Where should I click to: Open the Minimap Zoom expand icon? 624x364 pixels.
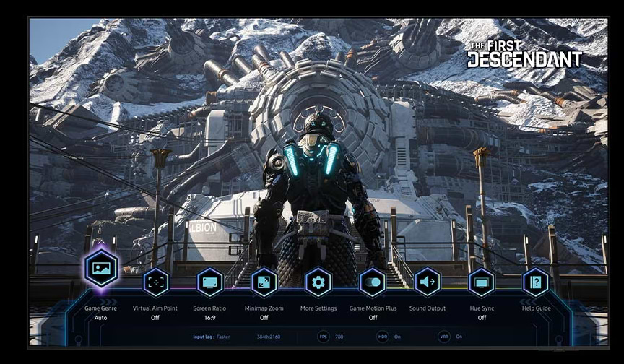(x=264, y=282)
